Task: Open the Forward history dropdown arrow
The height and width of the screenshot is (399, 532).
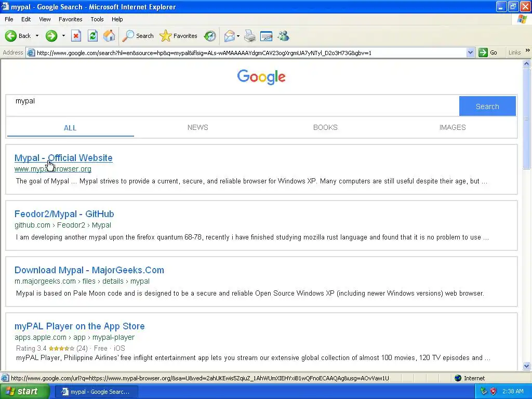Action: click(x=63, y=36)
